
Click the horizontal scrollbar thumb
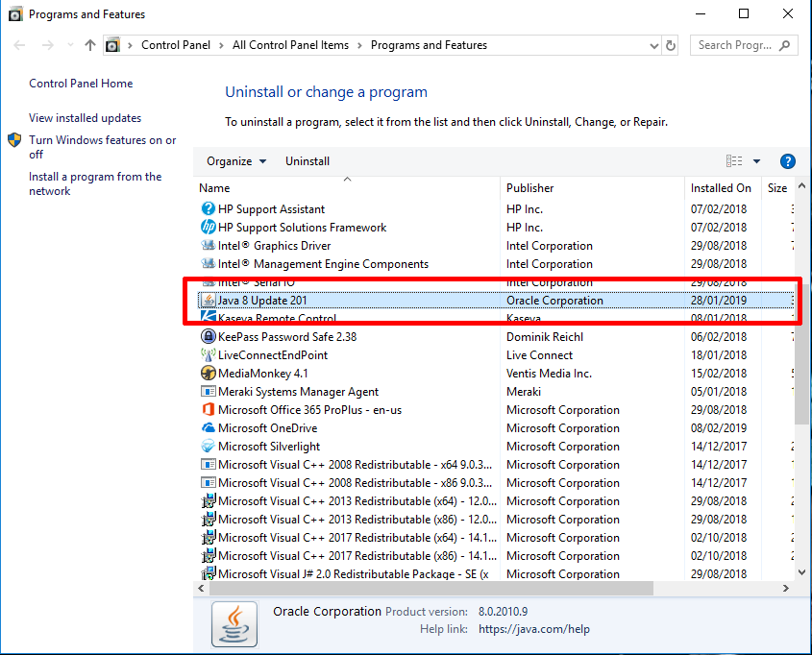coord(431,589)
